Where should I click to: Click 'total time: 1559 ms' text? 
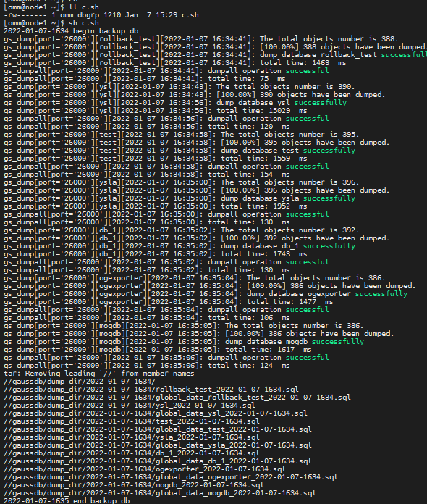point(264,159)
